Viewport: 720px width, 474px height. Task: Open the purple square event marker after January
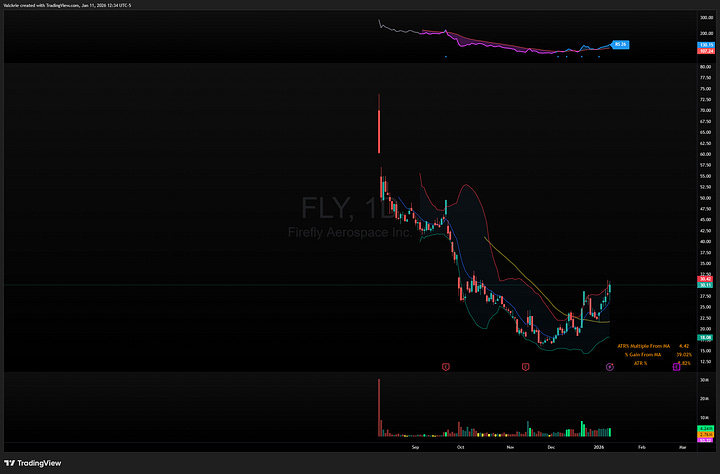pos(676,367)
